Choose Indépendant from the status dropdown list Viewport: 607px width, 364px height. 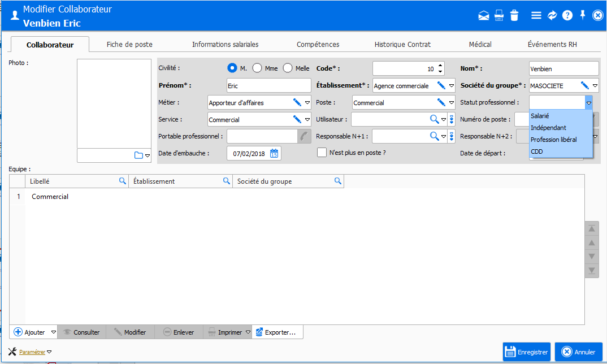[x=548, y=128]
